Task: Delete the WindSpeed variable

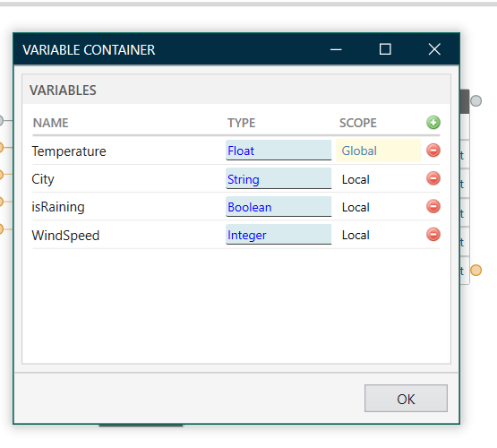Action: tap(433, 235)
